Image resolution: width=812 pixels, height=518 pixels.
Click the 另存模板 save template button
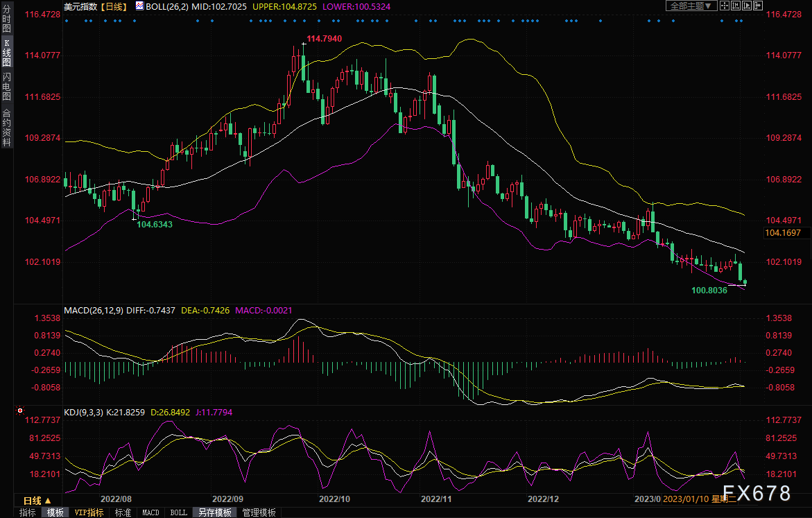click(x=214, y=512)
